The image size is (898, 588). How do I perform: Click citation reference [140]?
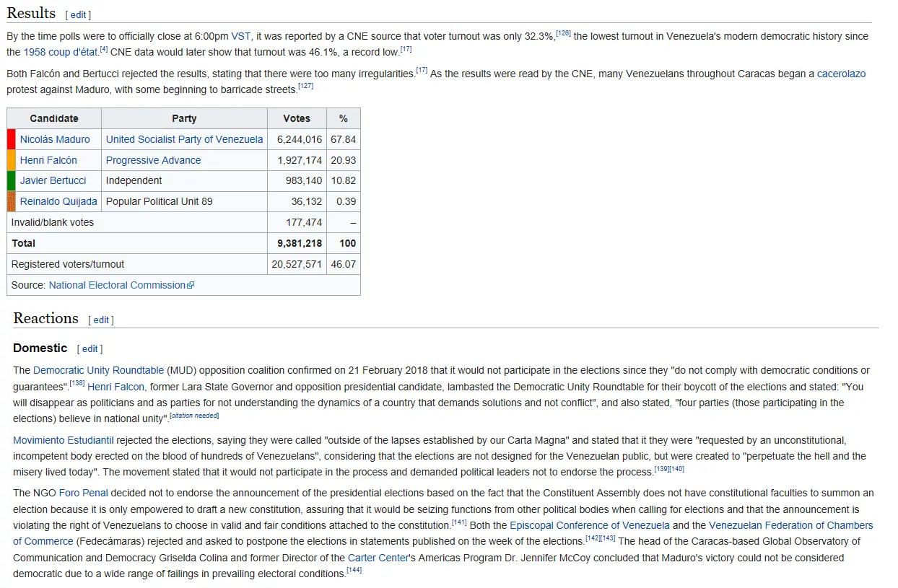(x=676, y=468)
